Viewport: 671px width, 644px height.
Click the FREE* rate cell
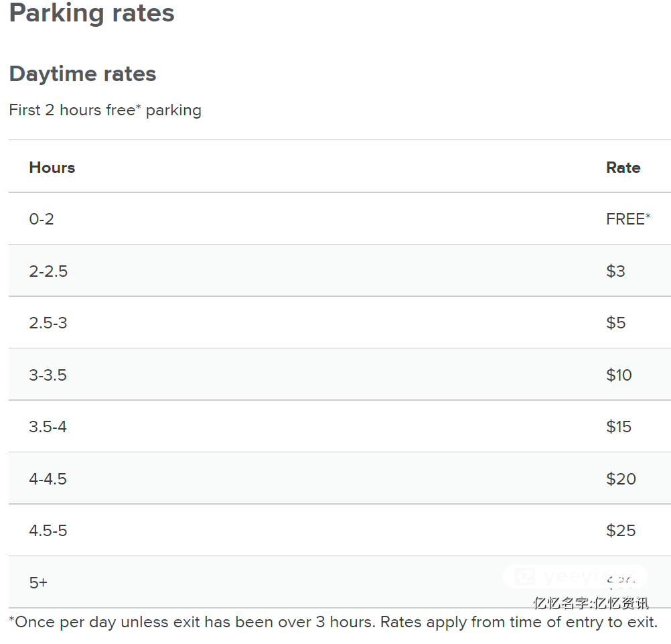pyautogui.click(x=628, y=219)
